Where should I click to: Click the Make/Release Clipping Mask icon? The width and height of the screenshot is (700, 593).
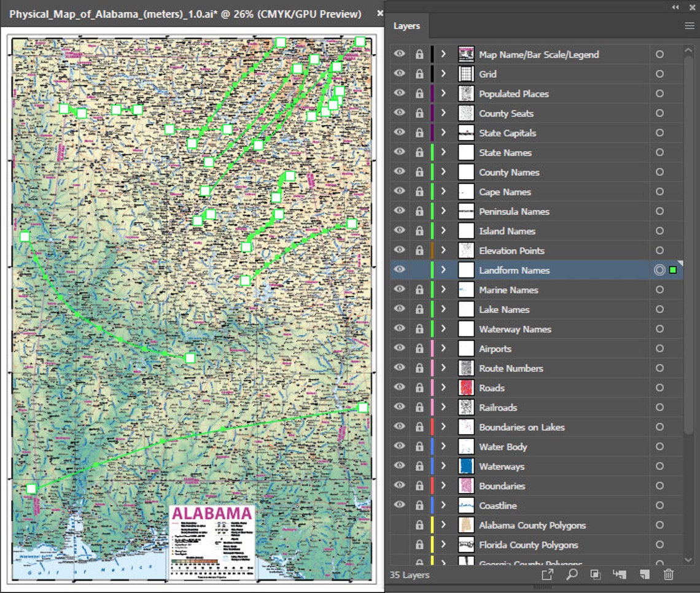click(595, 575)
